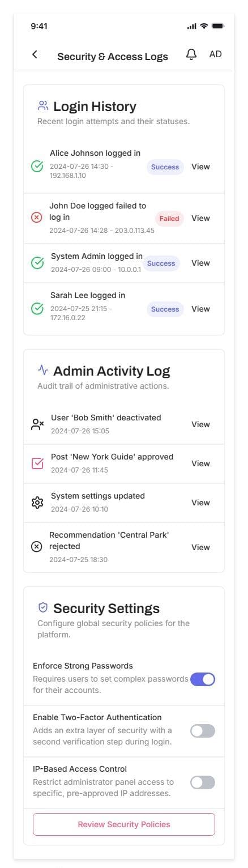Click the shield icon next to Security Settings

coord(43,607)
